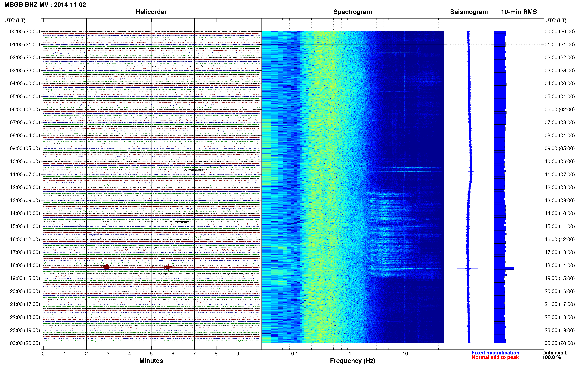
Task: Click the Minutes axis label
Action: (x=151, y=361)
